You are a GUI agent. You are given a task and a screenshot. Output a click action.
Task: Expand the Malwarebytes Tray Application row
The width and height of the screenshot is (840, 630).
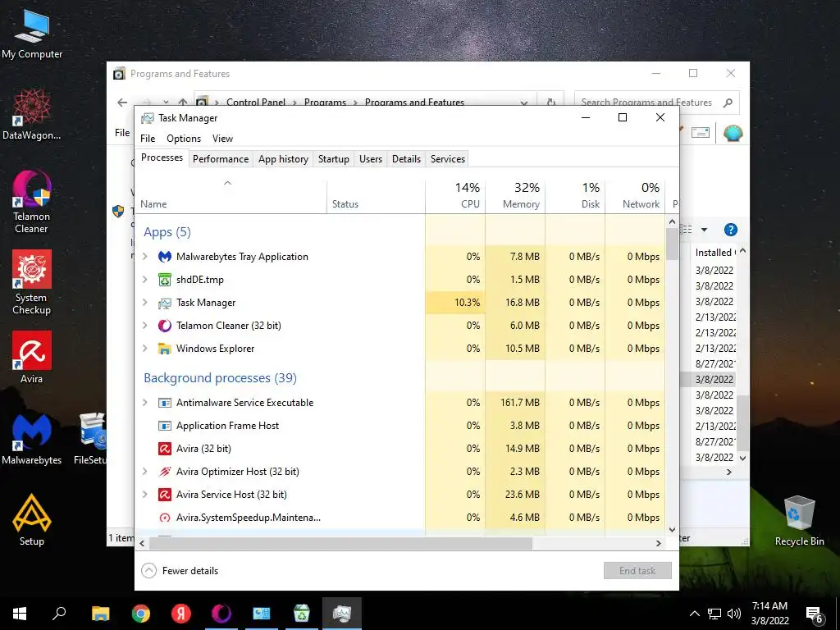coord(144,257)
